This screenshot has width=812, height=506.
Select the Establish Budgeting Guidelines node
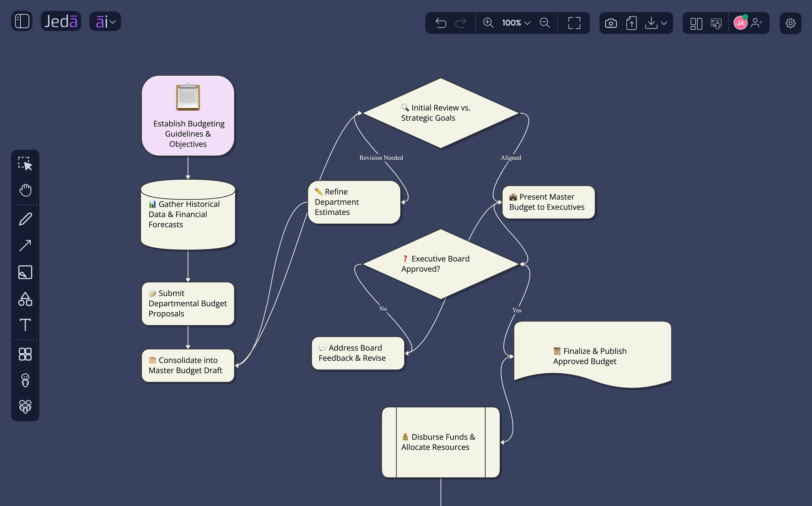[188, 116]
